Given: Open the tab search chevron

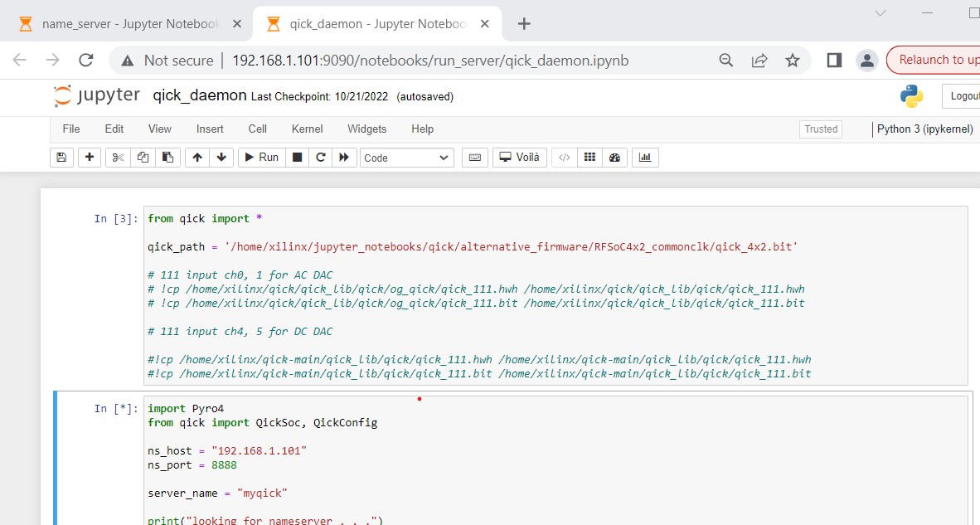Looking at the screenshot, I should click(x=881, y=13).
